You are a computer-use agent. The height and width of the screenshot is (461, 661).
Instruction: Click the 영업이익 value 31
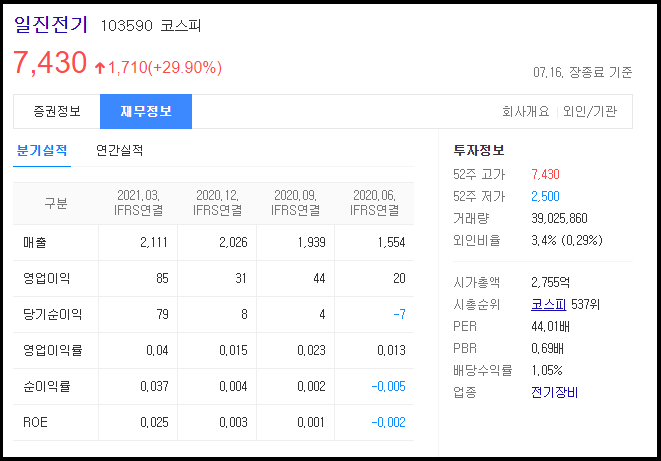coord(241,279)
